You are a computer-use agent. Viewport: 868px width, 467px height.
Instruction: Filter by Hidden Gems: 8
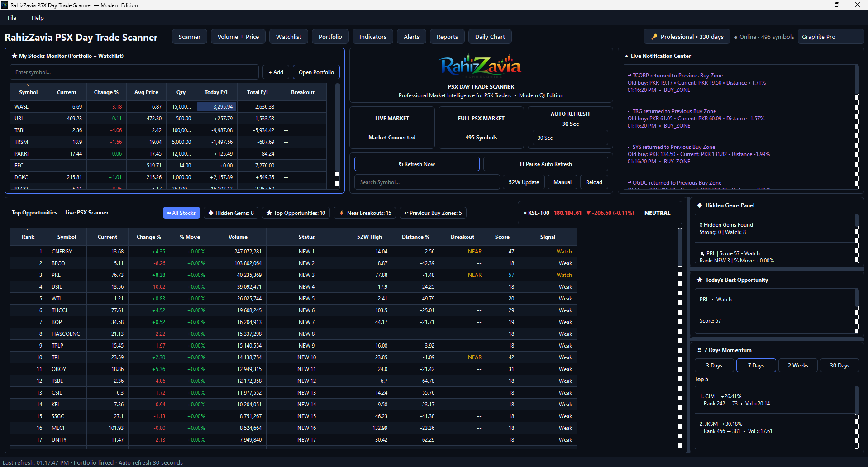pos(231,213)
